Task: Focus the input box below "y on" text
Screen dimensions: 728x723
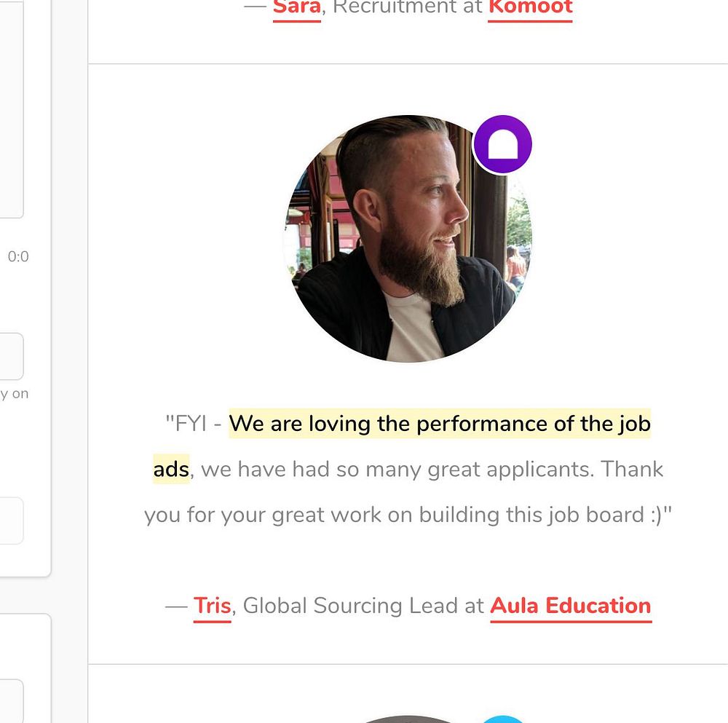Action: coord(11,521)
